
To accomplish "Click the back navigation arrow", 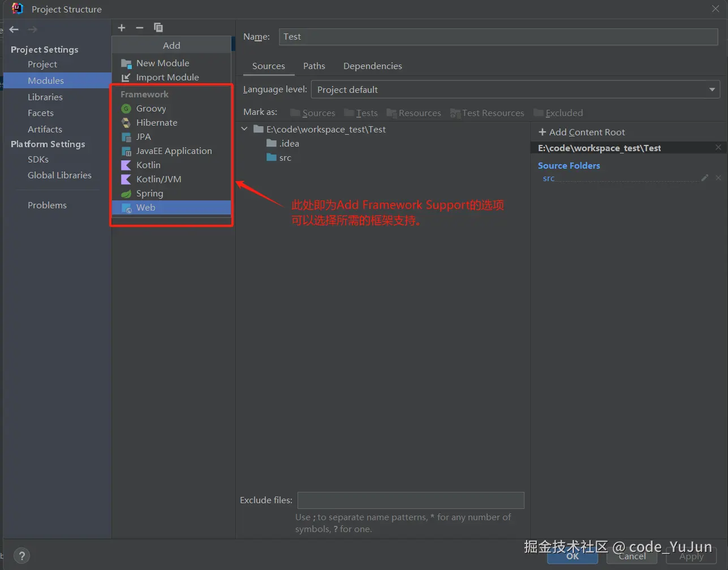I will coord(14,29).
